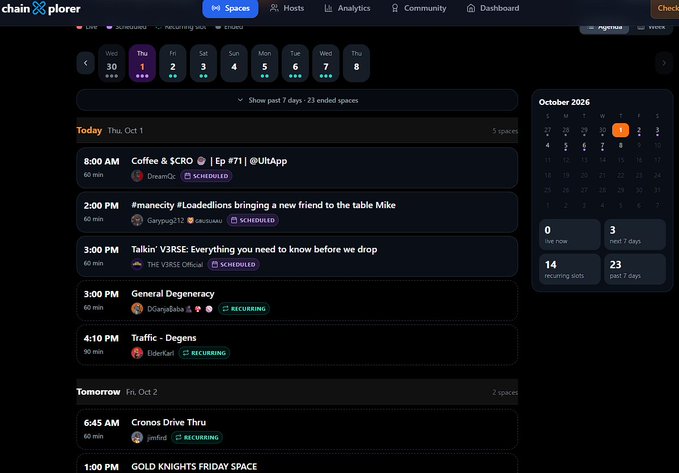Open the Talkin' V3RSE space

pyautogui.click(x=297, y=256)
